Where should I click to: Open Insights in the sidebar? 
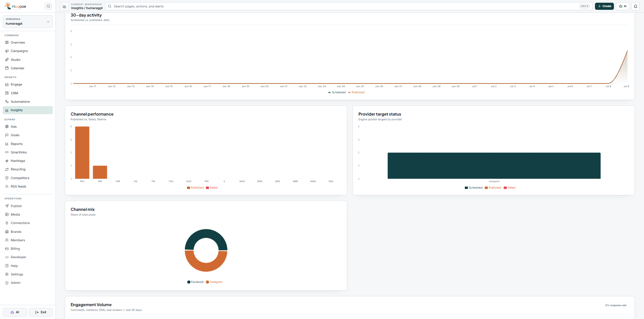click(28, 110)
